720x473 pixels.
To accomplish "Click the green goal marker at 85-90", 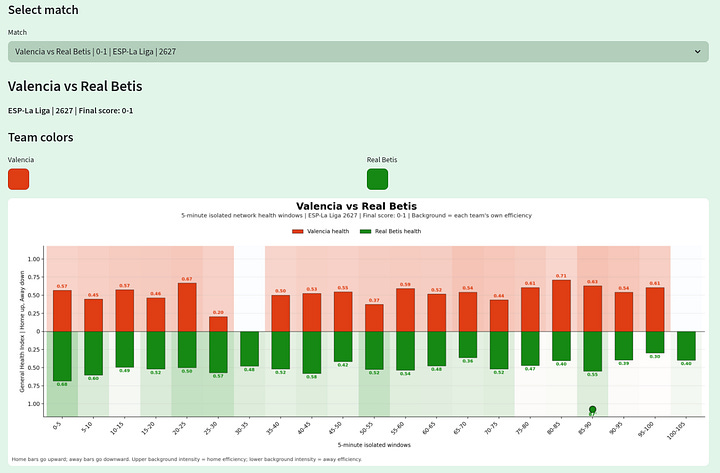I will point(592,409).
